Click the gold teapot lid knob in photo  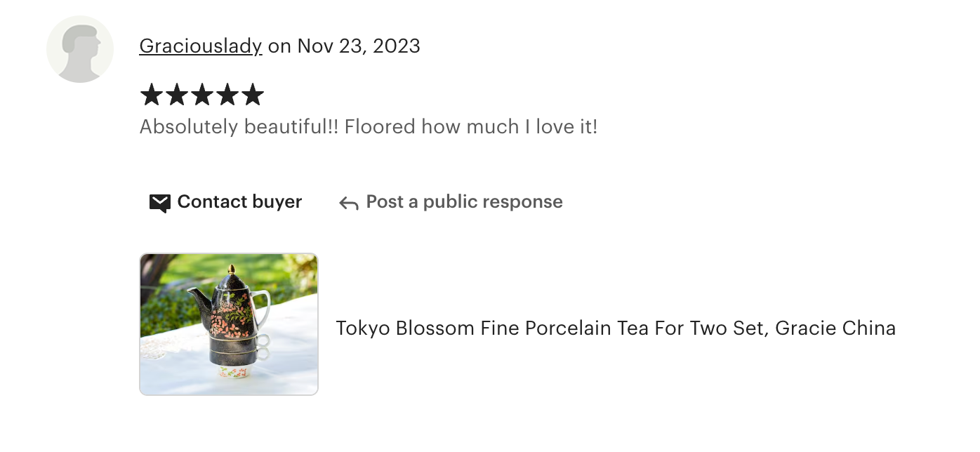231,269
